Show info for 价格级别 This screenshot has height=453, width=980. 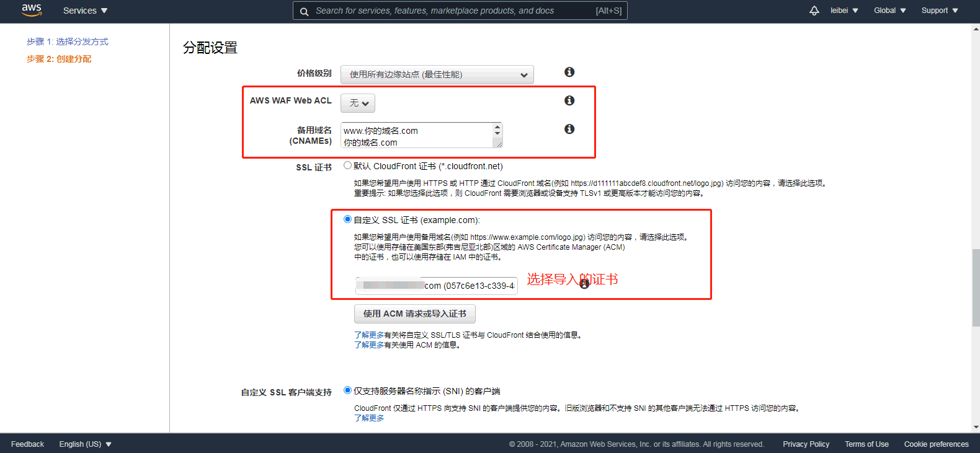pos(569,72)
